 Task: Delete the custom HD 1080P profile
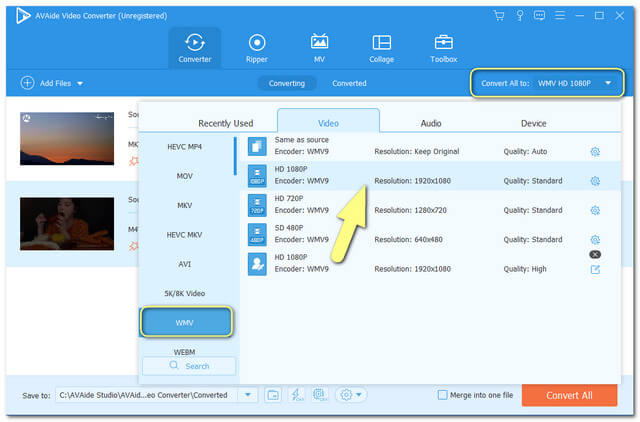point(595,254)
